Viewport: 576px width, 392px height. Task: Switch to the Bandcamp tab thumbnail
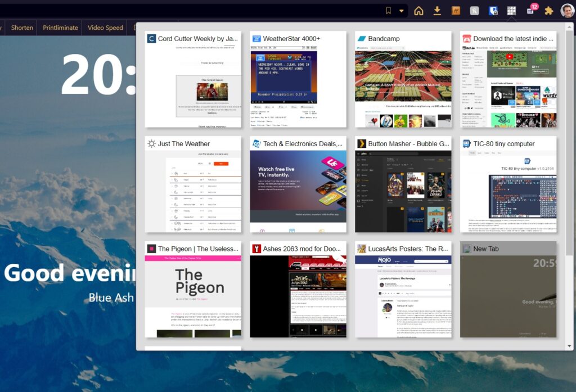[x=403, y=79]
